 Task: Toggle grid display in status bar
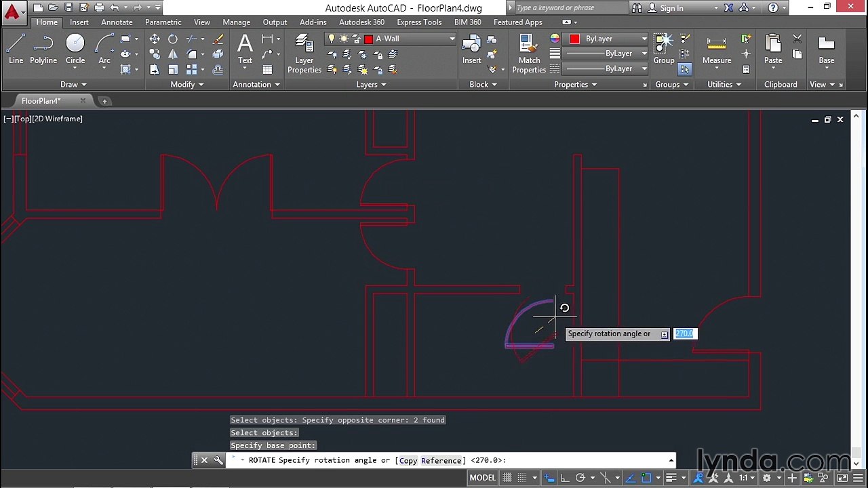point(507,478)
